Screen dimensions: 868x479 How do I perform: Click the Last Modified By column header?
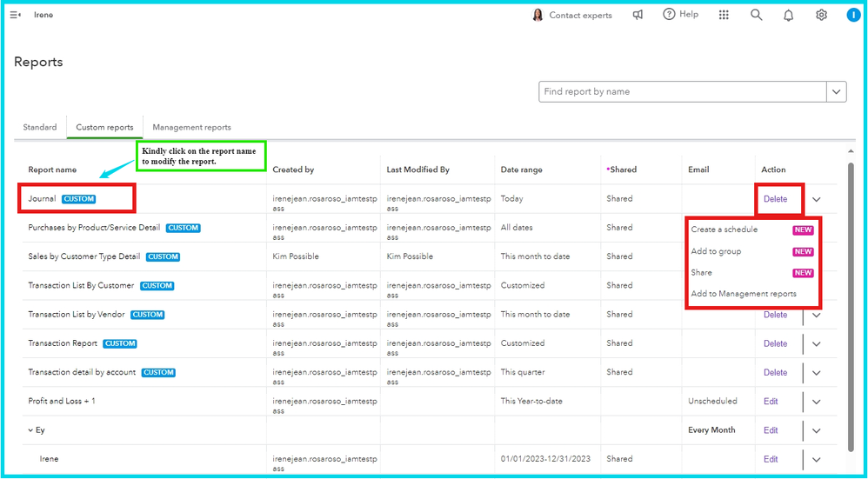(418, 170)
